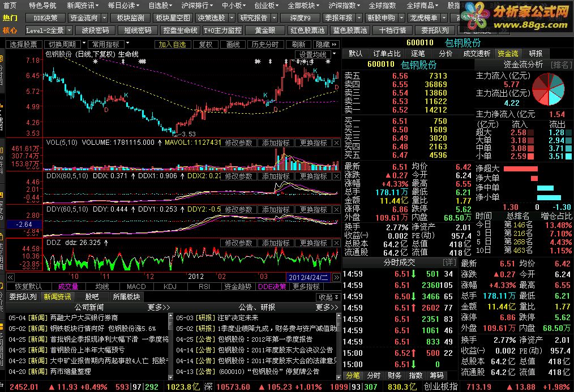574x392 pixels.
Task: Select the 资金趋势 indicator tab
Action: 238,286
